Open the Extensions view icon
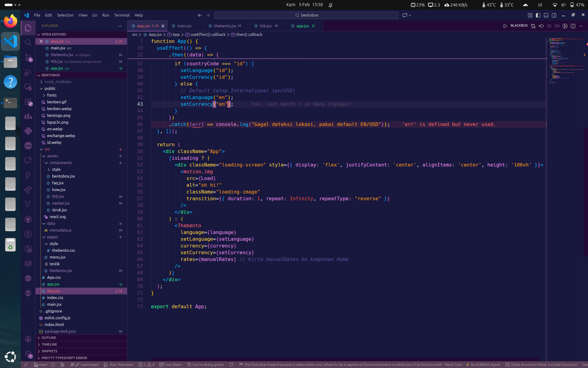The width and height of the screenshot is (588, 368). (x=28, y=102)
